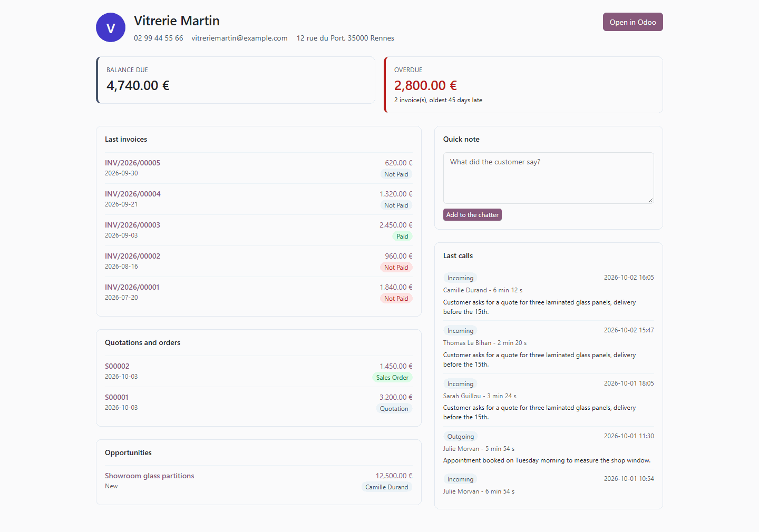The image size is (759, 532).
Task: Click the Outgoing call badge
Action: pyautogui.click(x=461, y=437)
